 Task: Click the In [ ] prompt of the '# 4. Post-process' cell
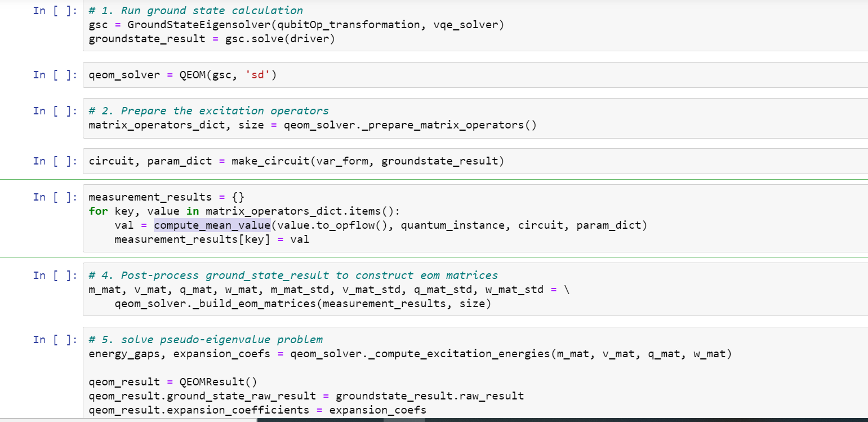click(x=54, y=276)
